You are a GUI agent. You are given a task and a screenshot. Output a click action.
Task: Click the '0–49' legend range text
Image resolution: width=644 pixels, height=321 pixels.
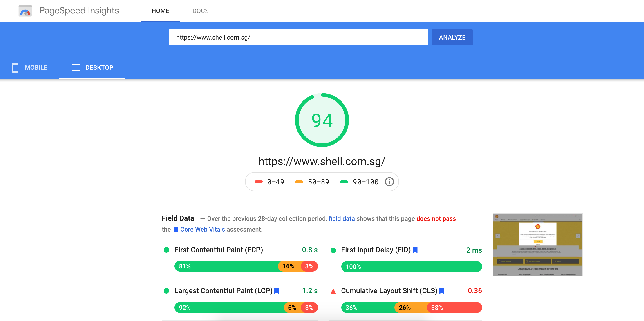click(x=275, y=182)
